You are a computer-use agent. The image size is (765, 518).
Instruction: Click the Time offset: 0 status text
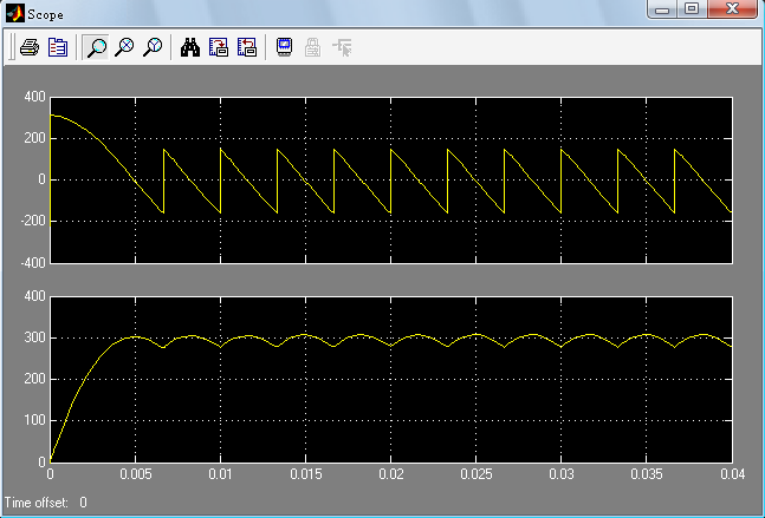[x=46, y=502]
